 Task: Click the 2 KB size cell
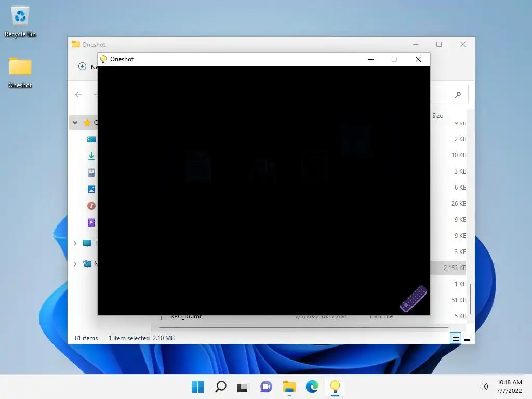[460, 139]
